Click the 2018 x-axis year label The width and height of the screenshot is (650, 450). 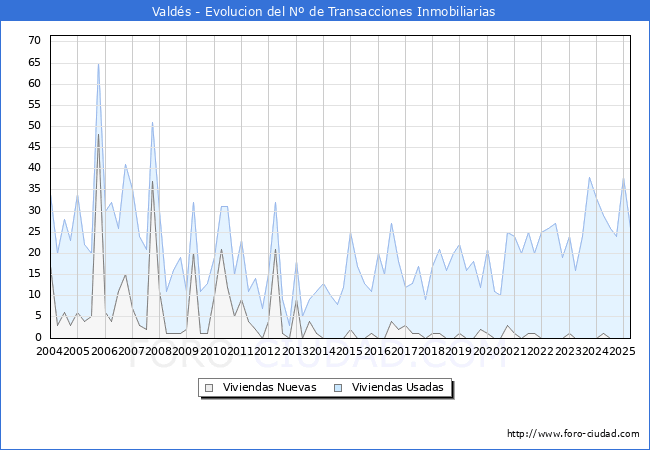[x=432, y=351]
